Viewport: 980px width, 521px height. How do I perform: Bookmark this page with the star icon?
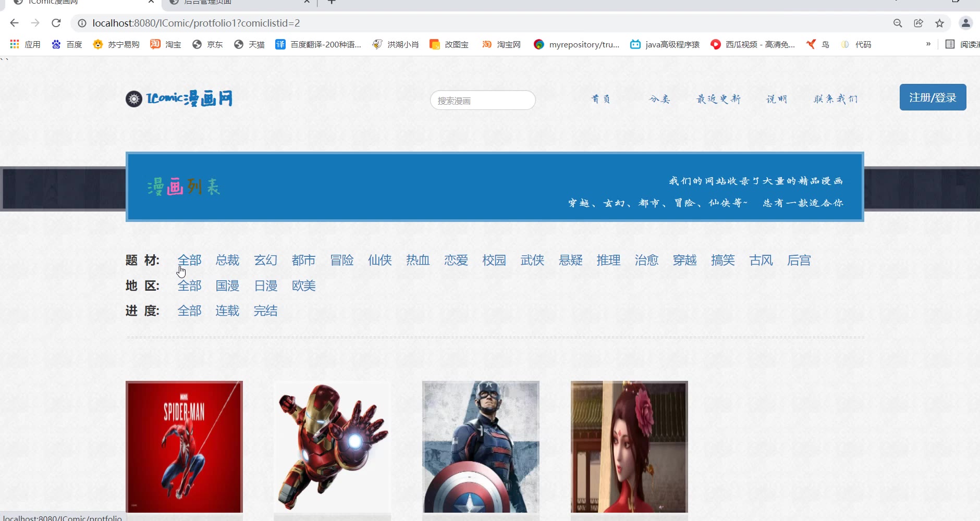tap(939, 23)
